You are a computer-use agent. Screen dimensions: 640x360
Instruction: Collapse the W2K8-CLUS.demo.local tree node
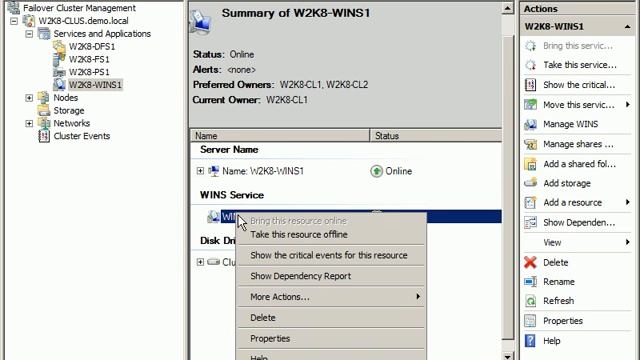(14, 21)
